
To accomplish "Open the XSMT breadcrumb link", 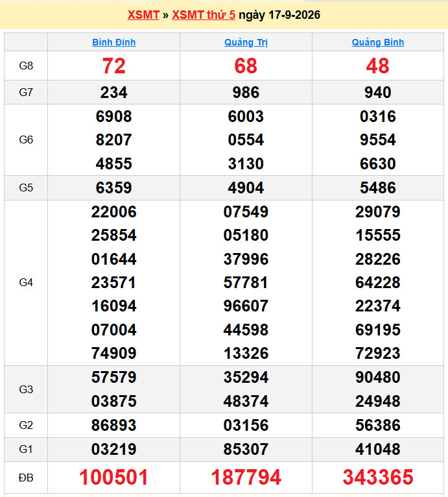I will tap(143, 15).
